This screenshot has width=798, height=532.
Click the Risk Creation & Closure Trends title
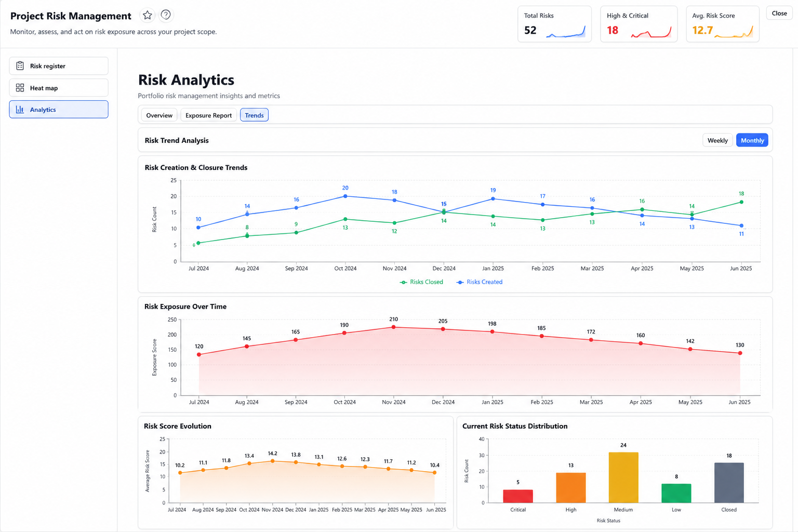196,167
